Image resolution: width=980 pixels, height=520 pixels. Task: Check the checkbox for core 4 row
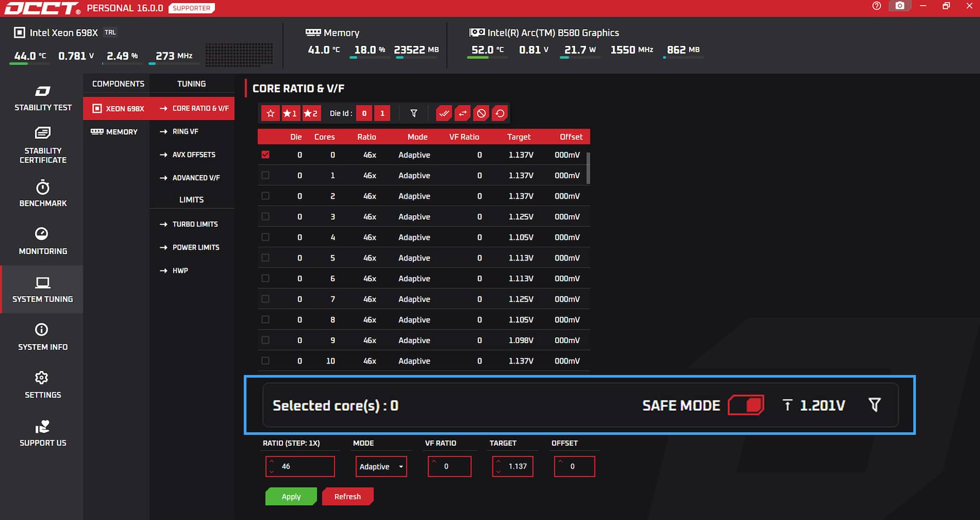tap(265, 237)
